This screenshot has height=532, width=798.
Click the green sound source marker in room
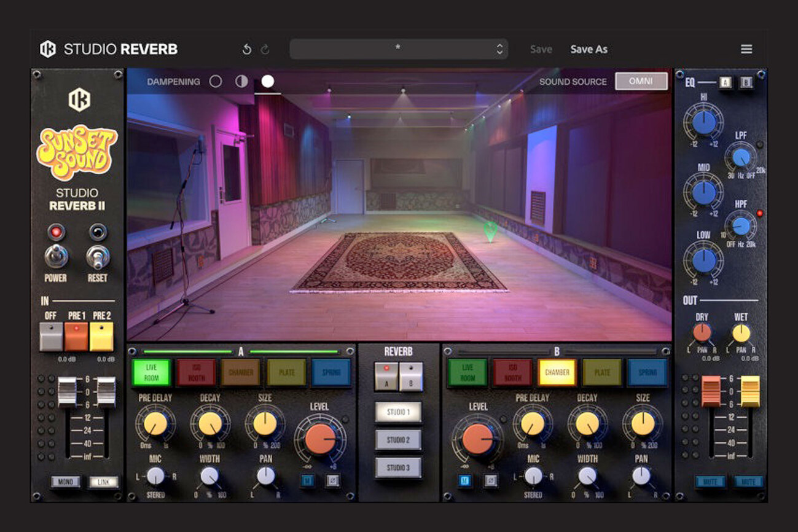[490, 232]
